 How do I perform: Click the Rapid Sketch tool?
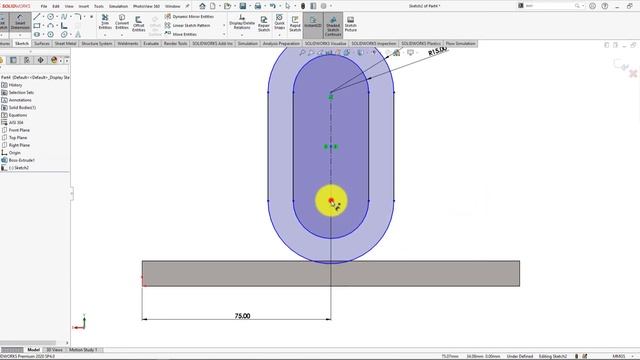295,24
